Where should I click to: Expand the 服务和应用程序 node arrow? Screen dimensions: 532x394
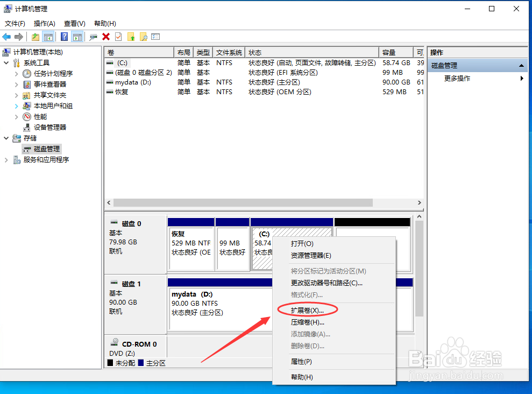pyautogui.click(x=6, y=160)
